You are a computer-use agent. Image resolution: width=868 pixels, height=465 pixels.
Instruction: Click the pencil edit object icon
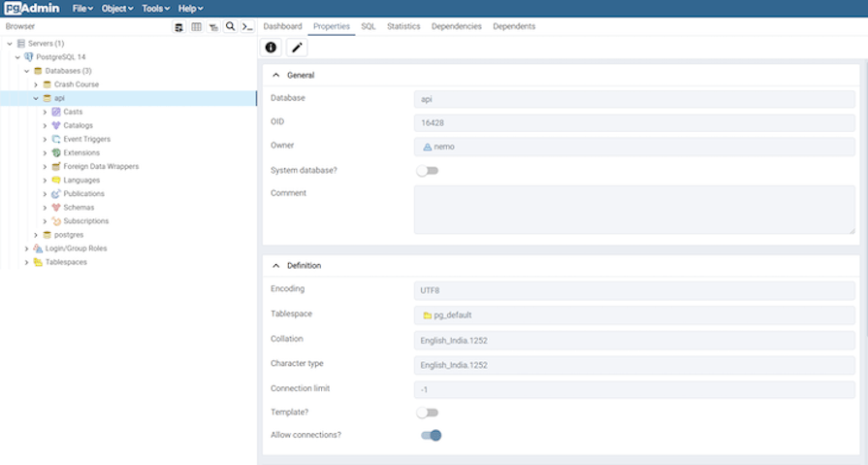[x=297, y=48]
